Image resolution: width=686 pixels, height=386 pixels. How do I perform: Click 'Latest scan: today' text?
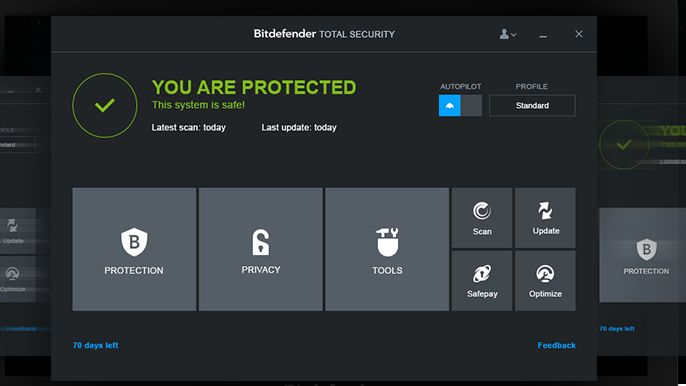pos(189,127)
